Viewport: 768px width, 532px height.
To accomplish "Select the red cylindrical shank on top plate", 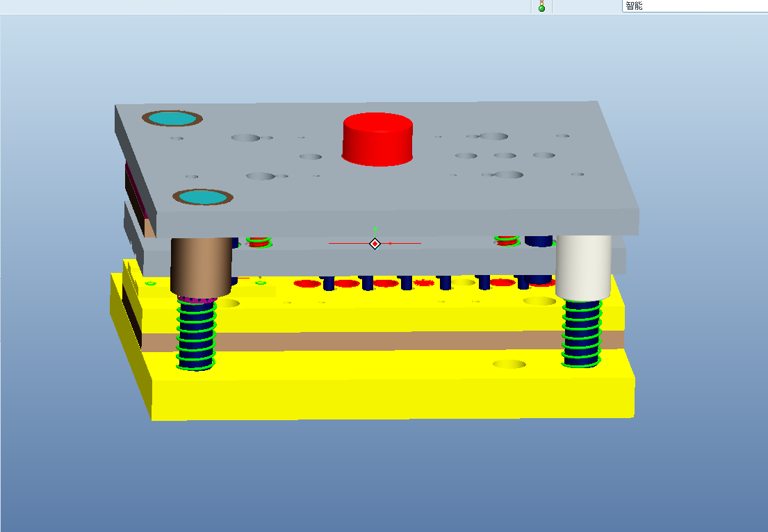I will point(377,139).
